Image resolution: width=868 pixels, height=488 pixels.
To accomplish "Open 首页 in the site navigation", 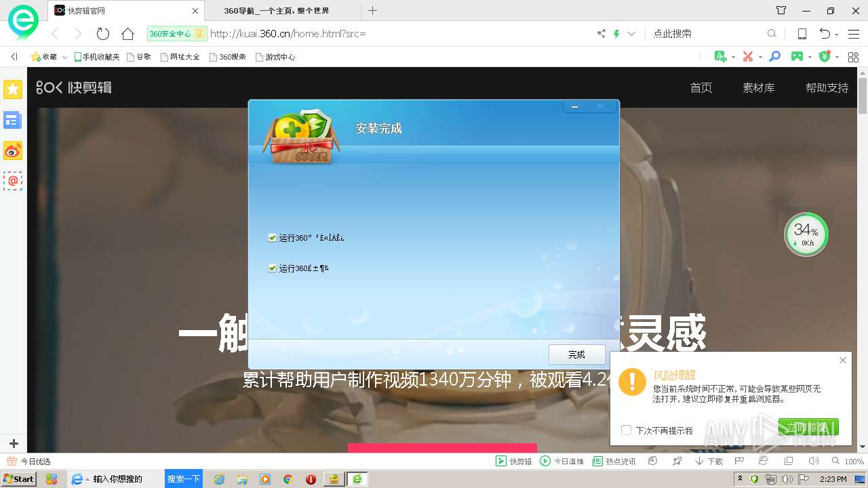I will tap(701, 88).
